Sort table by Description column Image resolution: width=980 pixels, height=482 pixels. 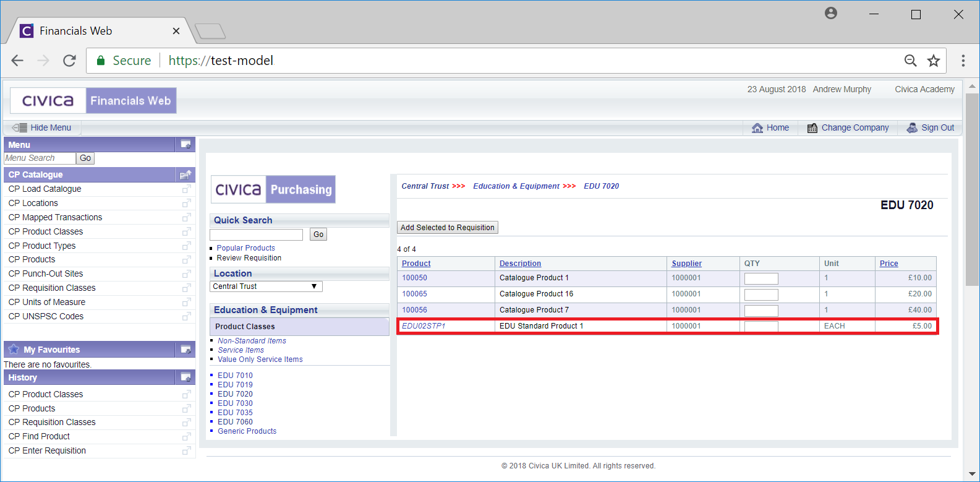(521, 264)
